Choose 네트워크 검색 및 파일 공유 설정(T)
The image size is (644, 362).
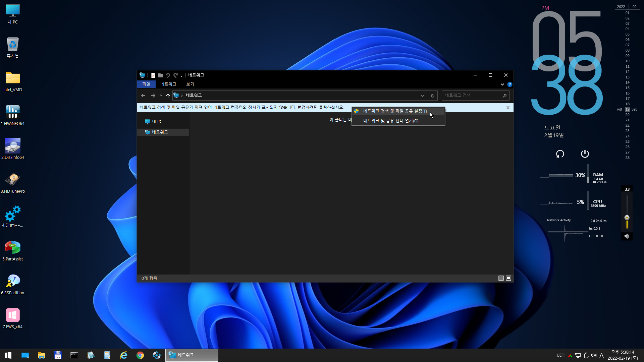pos(398,111)
